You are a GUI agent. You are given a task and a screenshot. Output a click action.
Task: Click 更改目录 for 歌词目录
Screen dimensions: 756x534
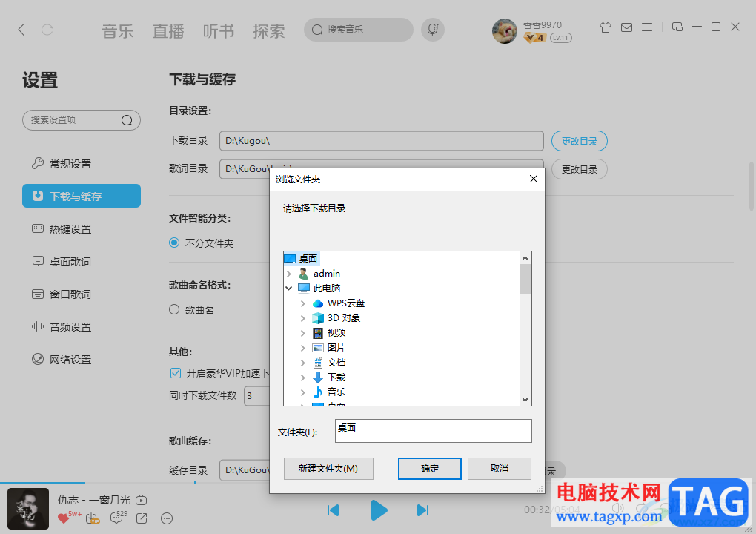click(x=579, y=169)
